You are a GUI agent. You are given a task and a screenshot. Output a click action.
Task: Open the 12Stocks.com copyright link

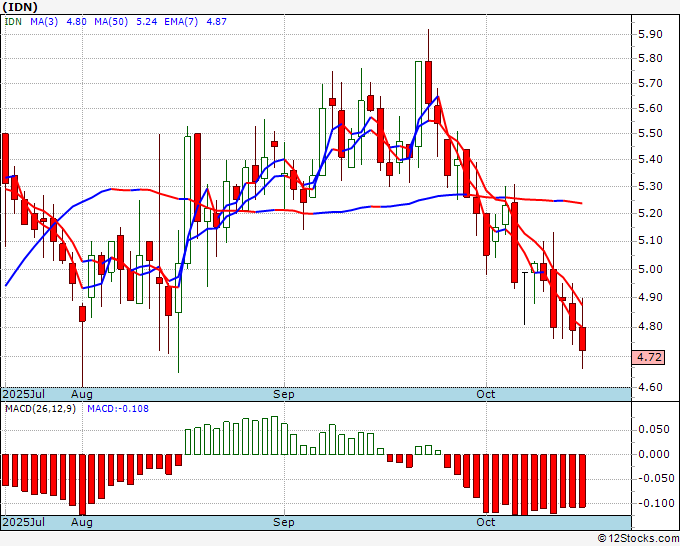pos(638,539)
